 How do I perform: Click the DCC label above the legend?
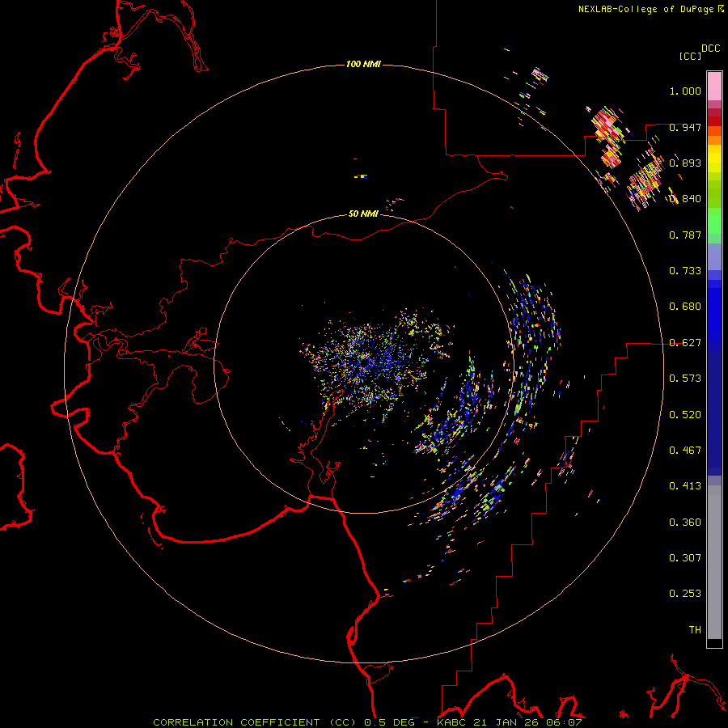coord(710,49)
